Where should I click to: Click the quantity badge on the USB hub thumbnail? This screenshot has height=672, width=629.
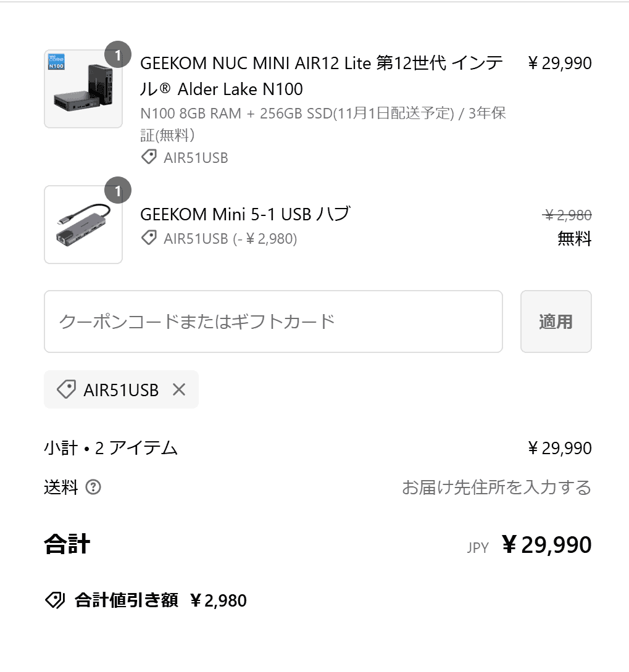(118, 190)
